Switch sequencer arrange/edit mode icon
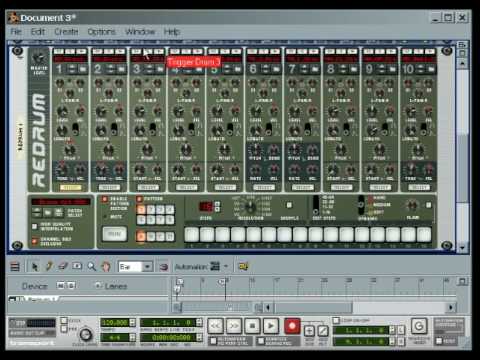Viewport: 480px width, 360px height. coord(15,266)
